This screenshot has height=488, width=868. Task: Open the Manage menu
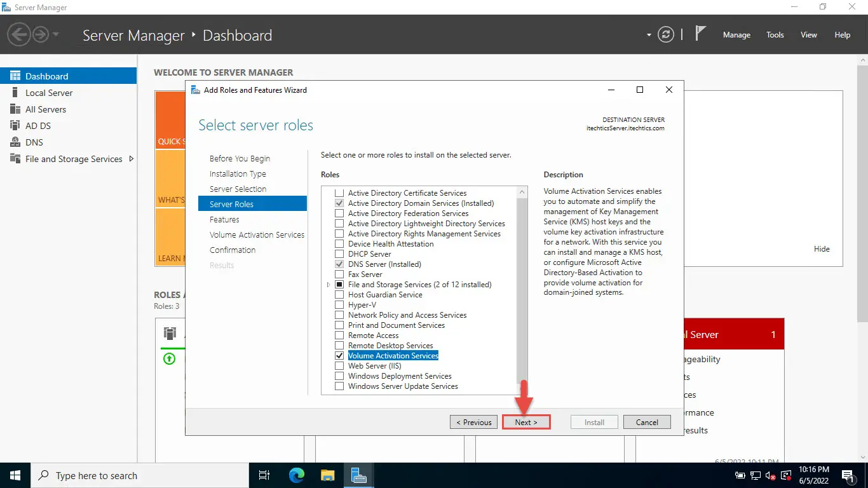[736, 35]
